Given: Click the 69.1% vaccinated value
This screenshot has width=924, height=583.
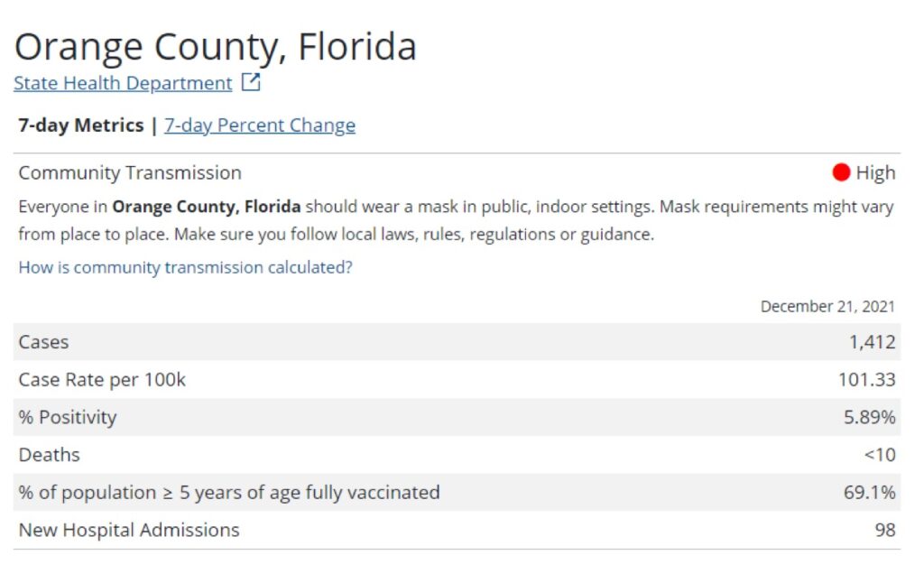Looking at the screenshot, I should 870,493.
